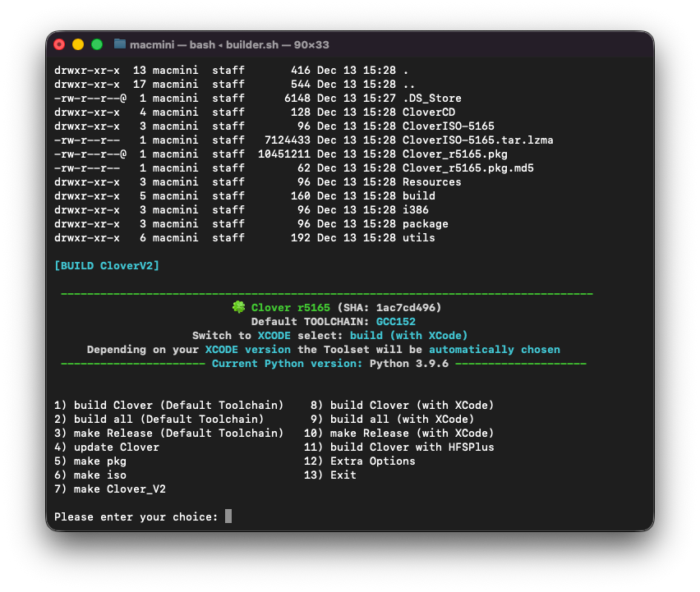700x592 pixels.
Task: Click option '1) build Clover (Default Toolchain)'
Action: [168, 405]
